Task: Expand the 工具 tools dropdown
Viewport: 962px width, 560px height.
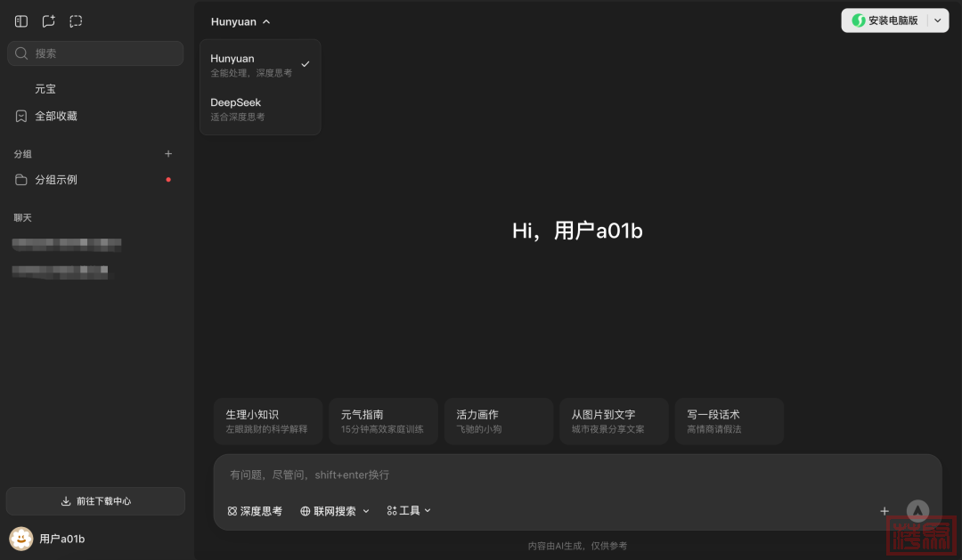Action: click(x=409, y=511)
